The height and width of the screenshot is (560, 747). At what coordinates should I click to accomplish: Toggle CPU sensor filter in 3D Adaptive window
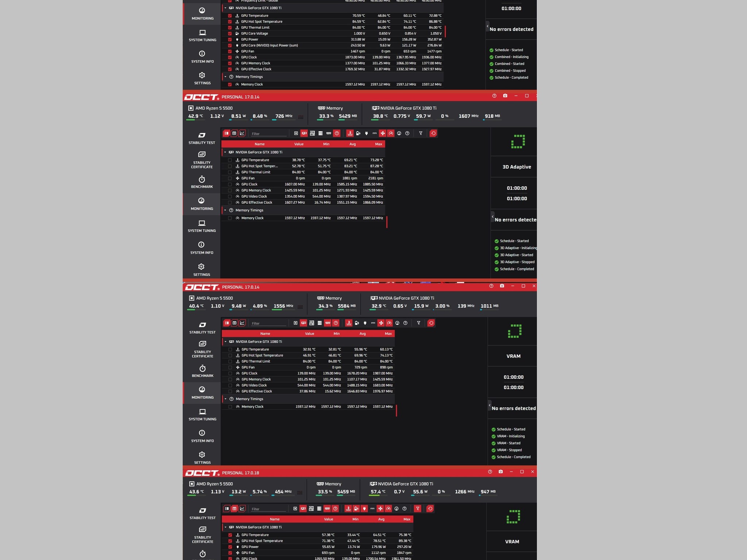(x=296, y=133)
